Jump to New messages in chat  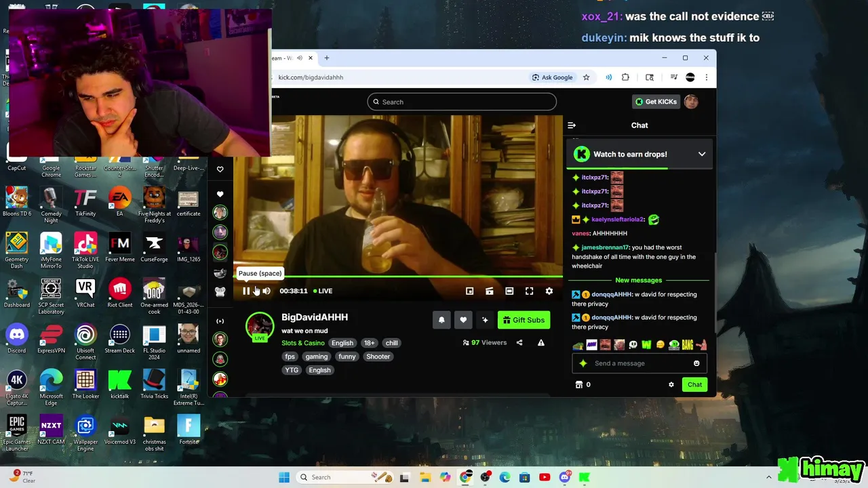[638, 280]
